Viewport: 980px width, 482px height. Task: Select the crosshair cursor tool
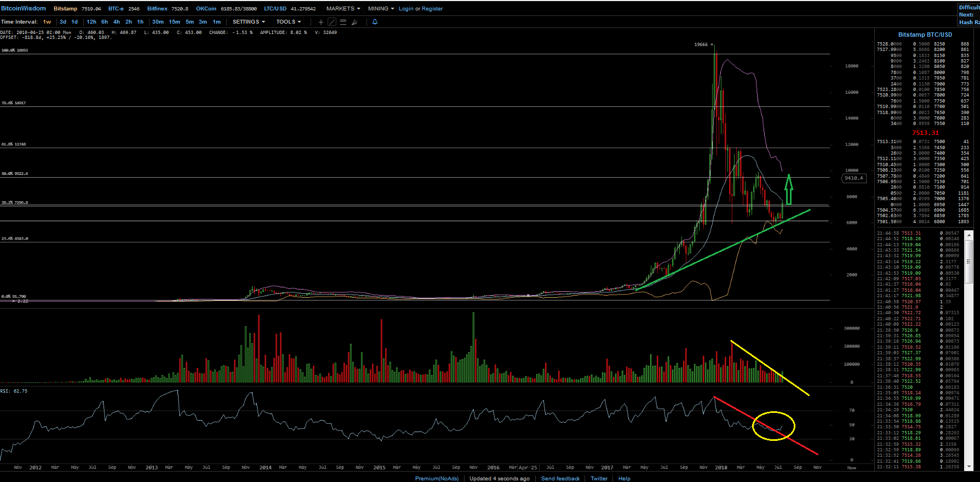pos(321,22)
